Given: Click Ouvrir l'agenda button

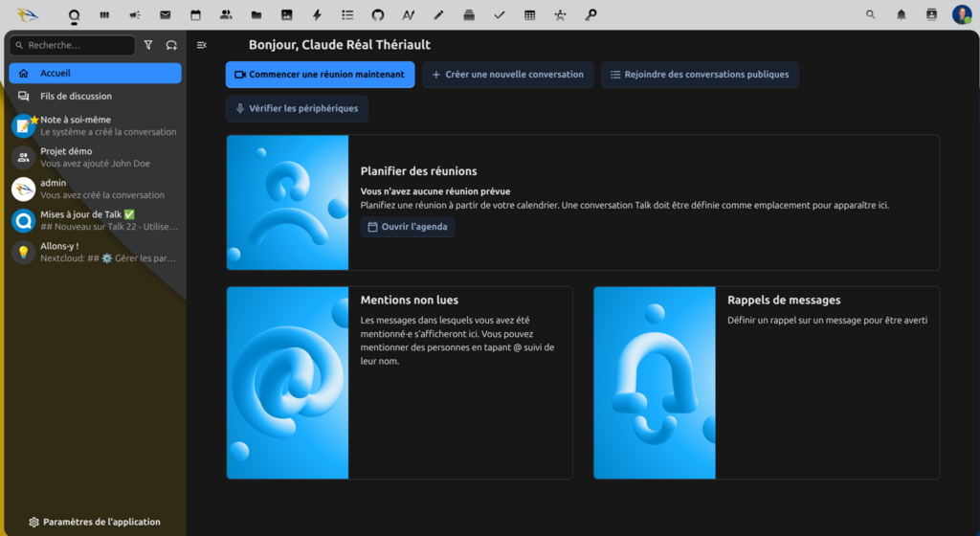Looking at the screenshot, I should pyautogui.click(x=408, y=227).
